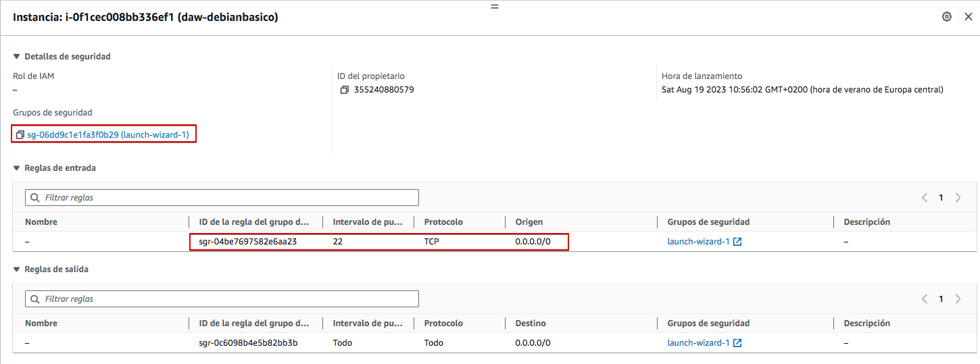Collapse the Reglas de entrada section
This screenshot has height=364, width=980.
(17, 168)
